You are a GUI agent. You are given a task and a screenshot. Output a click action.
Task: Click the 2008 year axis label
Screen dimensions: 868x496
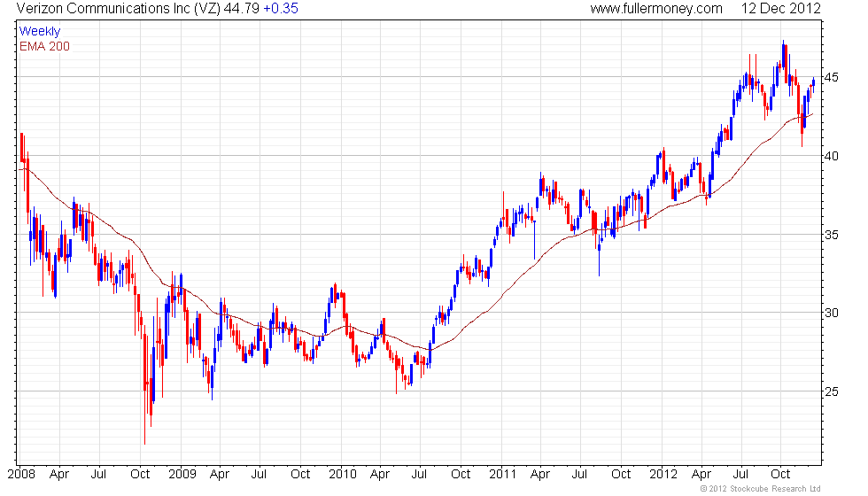[x=21, y=474]
